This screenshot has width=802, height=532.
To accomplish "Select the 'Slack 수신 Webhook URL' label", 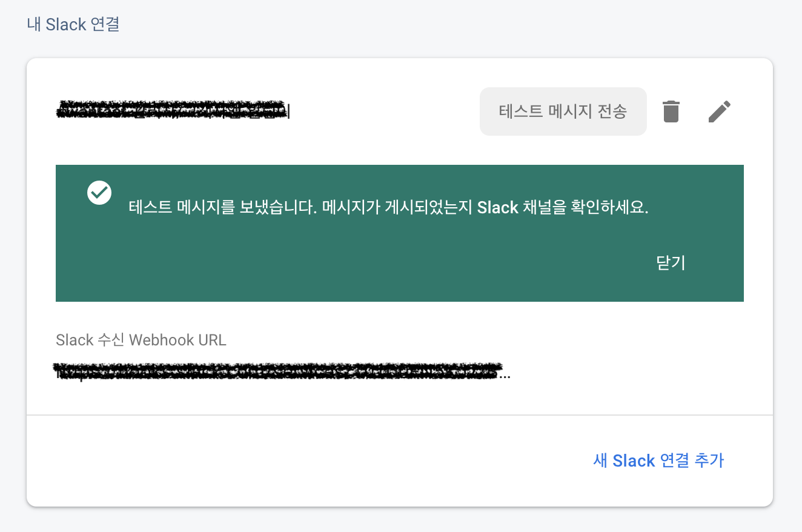I will coord(141,340).
